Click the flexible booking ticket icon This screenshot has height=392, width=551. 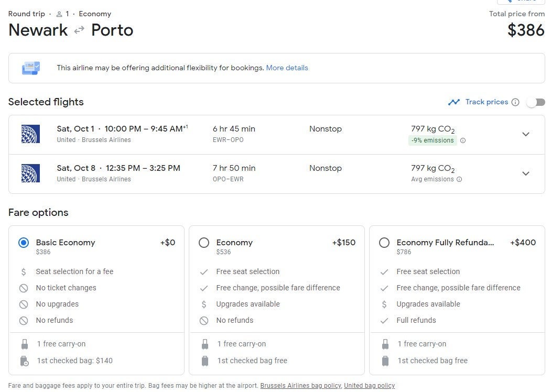click(x=30, y=68)
